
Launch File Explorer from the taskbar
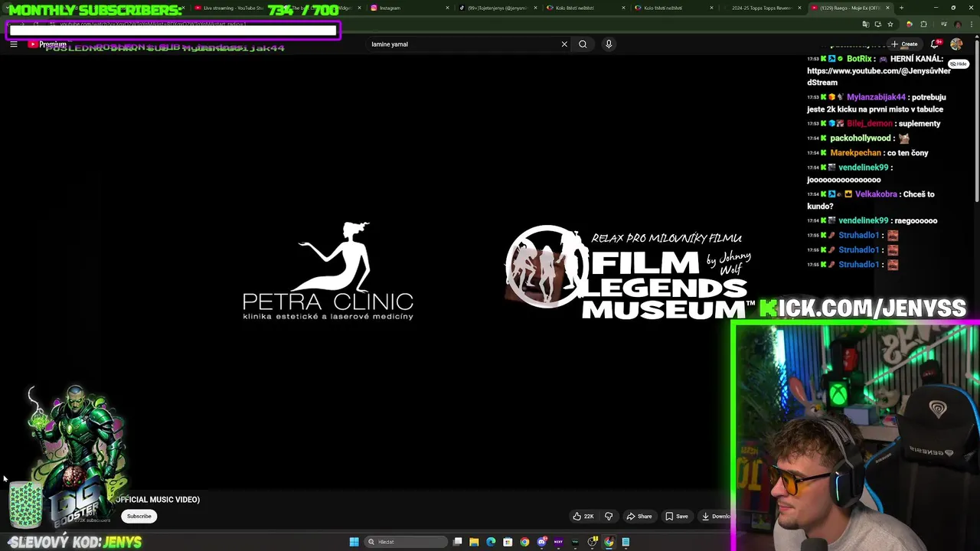pos(474,542)
